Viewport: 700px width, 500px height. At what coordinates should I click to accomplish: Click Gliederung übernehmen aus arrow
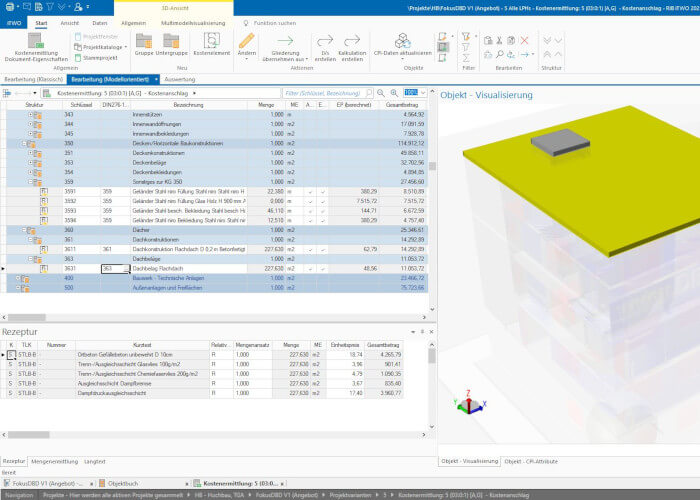(x=285, y=41)
